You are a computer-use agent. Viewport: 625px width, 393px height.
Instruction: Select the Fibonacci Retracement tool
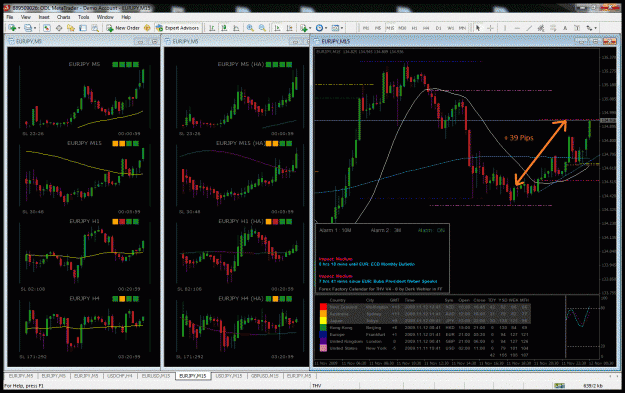click(553, 28)
